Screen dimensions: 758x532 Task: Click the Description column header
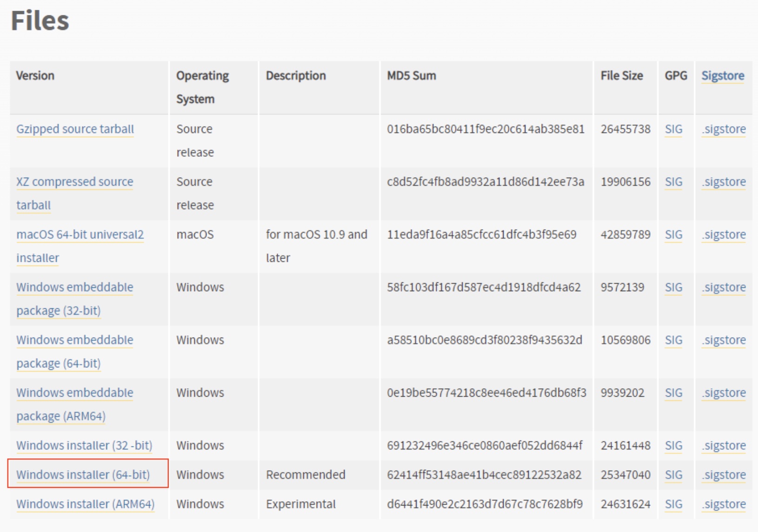click(296, 76)
